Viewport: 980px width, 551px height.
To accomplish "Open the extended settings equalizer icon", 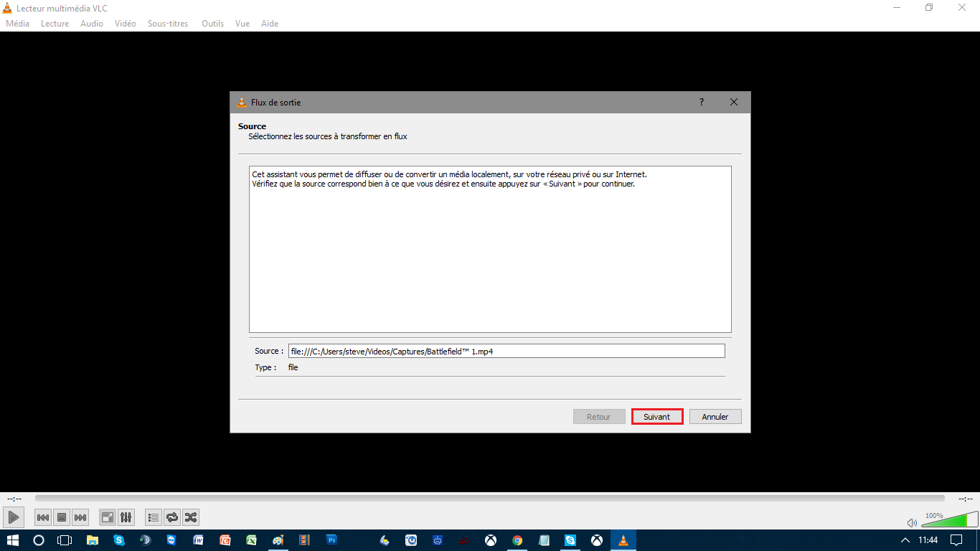I will pos(126,517).
